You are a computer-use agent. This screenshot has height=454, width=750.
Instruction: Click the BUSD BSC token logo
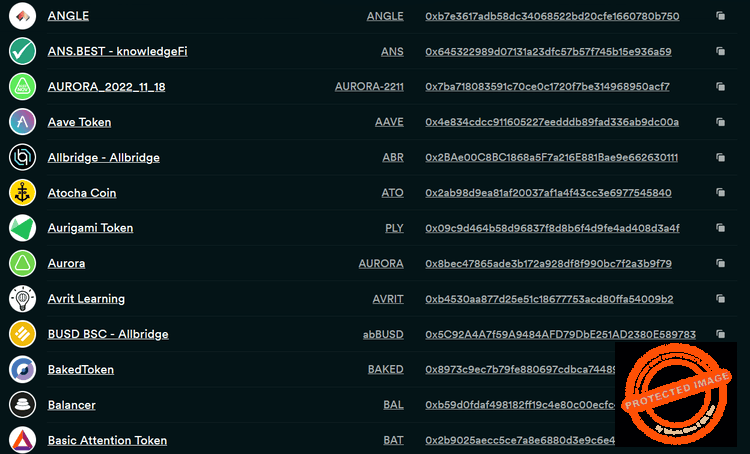pyautogui.click(x=22, y=334)
